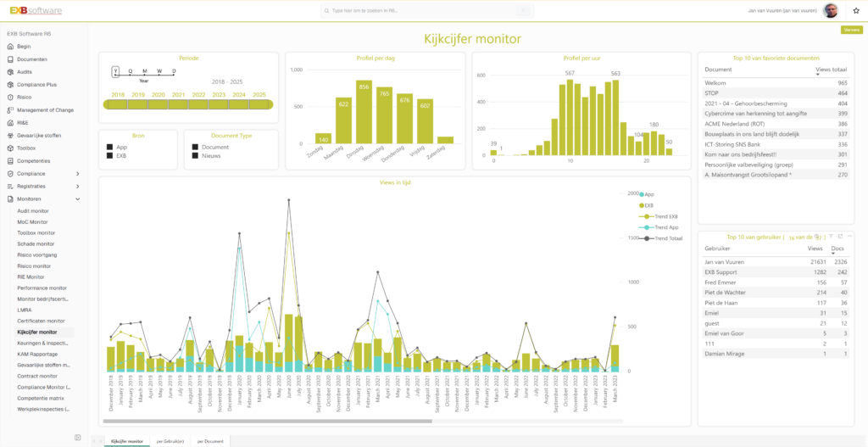Collapse the sidebar using the panel icon
This screenshot has height=447, width=868.
point(78,437)
